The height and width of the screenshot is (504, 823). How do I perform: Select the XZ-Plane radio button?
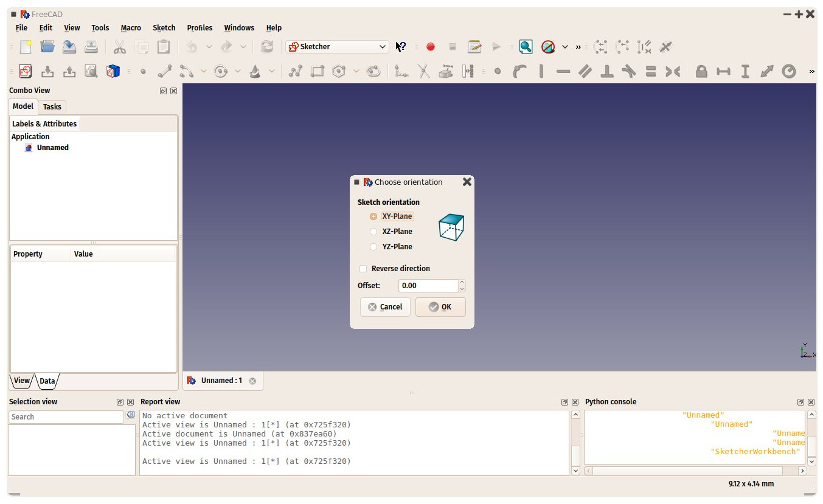pyautogui.click(x=373, y=232)
